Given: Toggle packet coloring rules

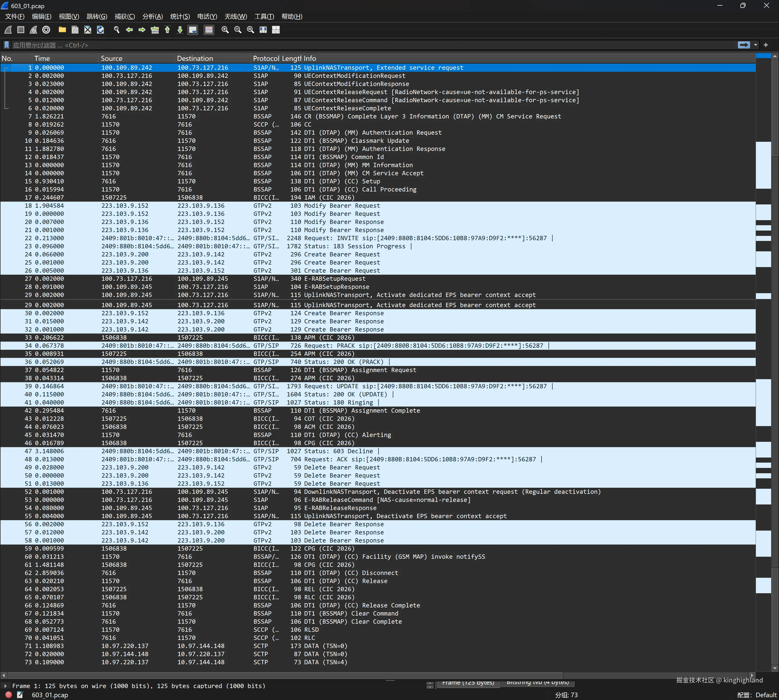Looking at the screenshot, I should (x=209, y=30).
